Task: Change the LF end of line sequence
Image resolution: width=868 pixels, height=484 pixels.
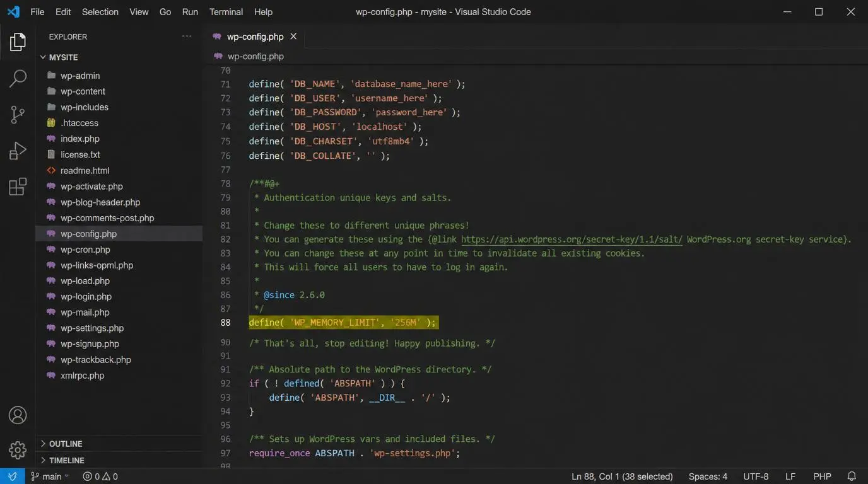Action: [790, 476]
